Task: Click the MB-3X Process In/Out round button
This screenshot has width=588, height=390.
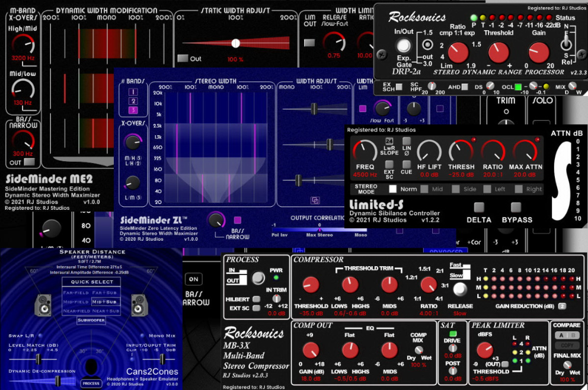Action: (x=258, y=278)
